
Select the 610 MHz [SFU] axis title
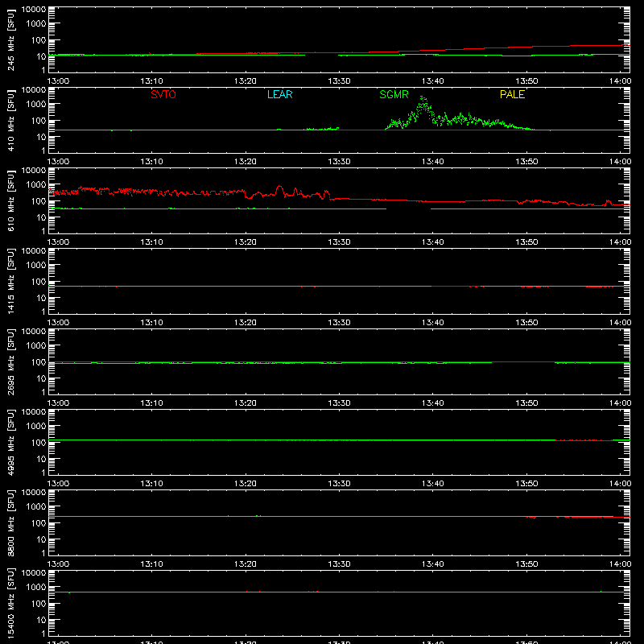[x=10, y=202]
